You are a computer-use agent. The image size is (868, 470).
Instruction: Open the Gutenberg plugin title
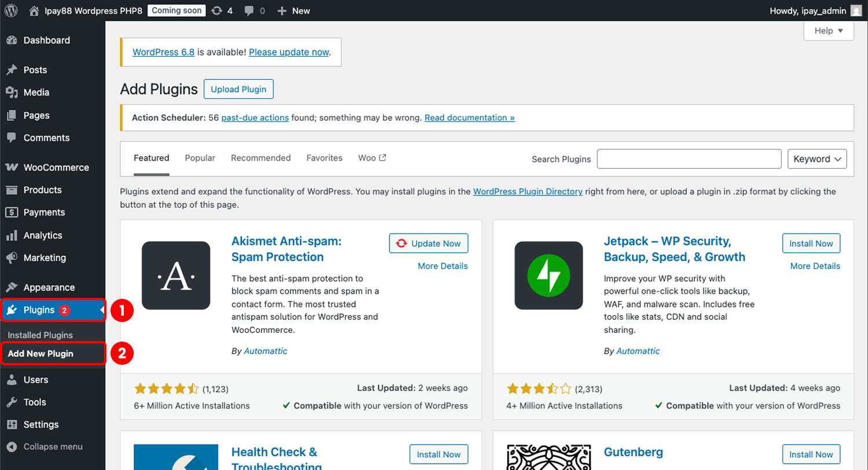[x=633, y=452]
